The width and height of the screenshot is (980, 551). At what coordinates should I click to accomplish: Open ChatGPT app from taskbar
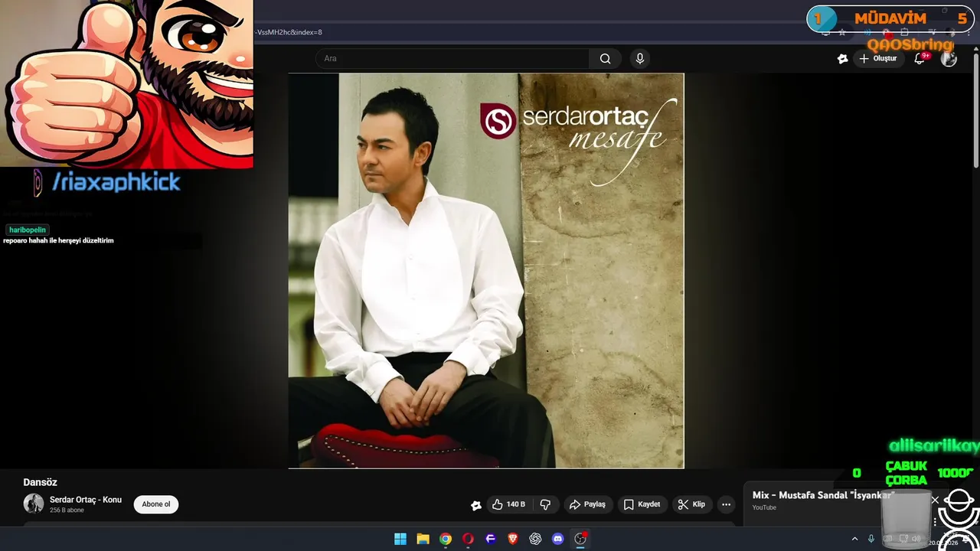(535, 539)
